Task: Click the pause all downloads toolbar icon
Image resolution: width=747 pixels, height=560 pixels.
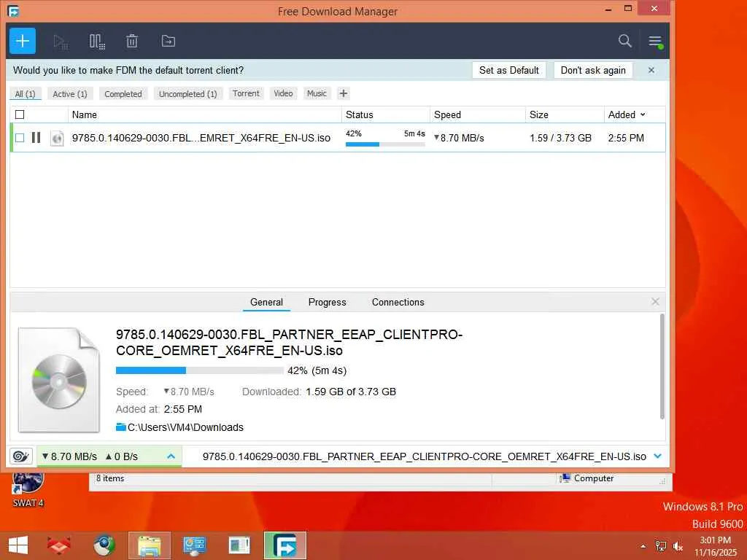Action: point(97,42)
